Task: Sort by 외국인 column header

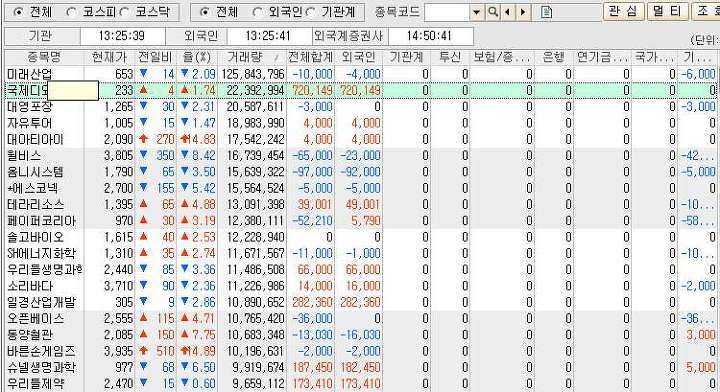Action: coord(359,57)
